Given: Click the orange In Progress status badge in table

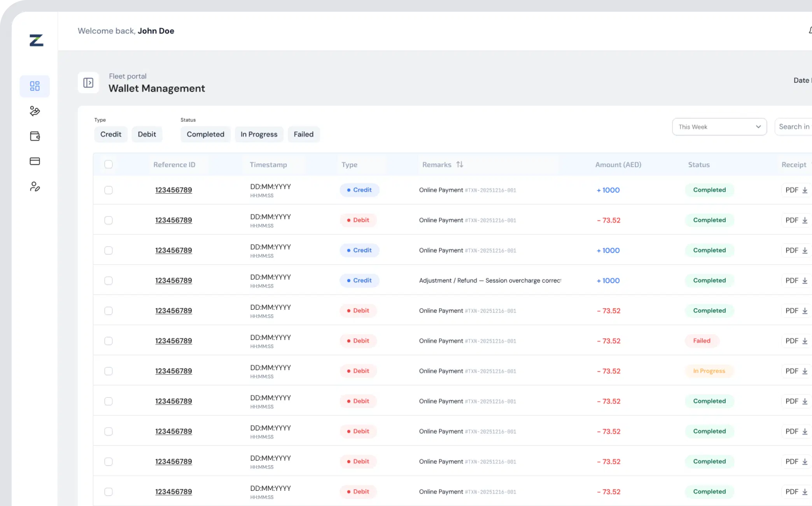Looking at the screenshot, I should pyautogui.click(x=709, y=371).
